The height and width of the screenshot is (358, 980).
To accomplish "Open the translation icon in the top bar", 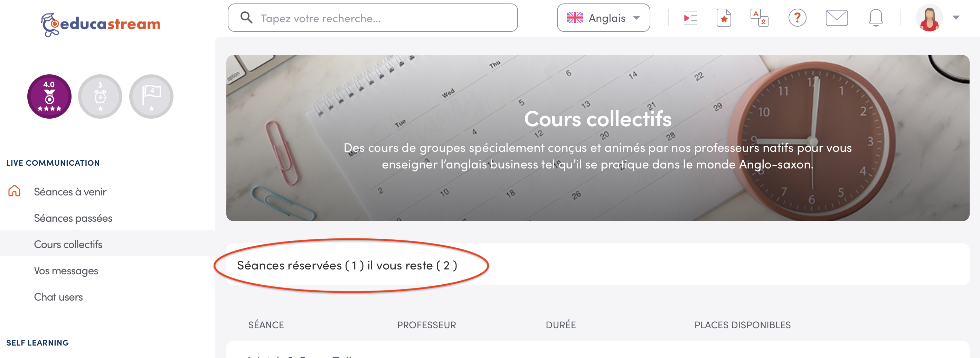I will tap(760, 18).
